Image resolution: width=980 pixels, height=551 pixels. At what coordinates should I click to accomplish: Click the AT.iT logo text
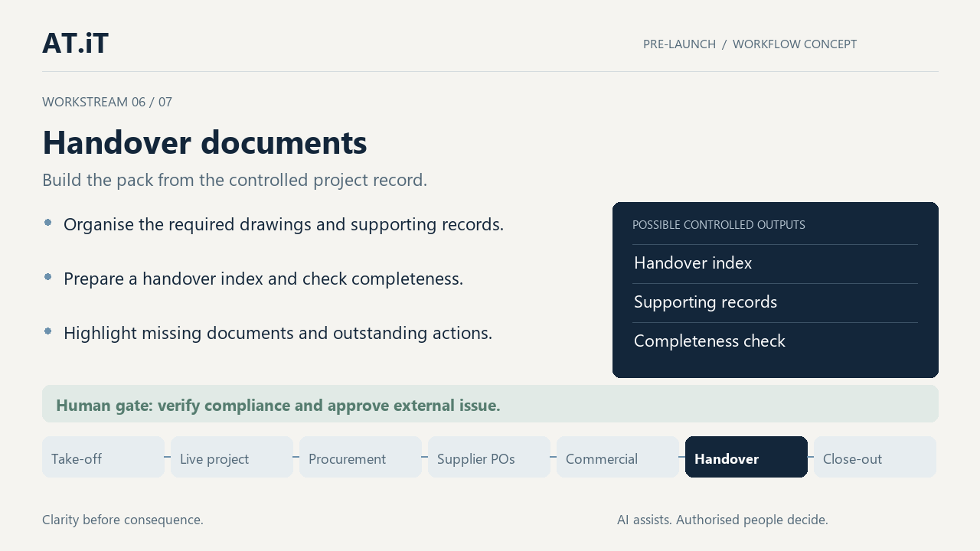75,43
